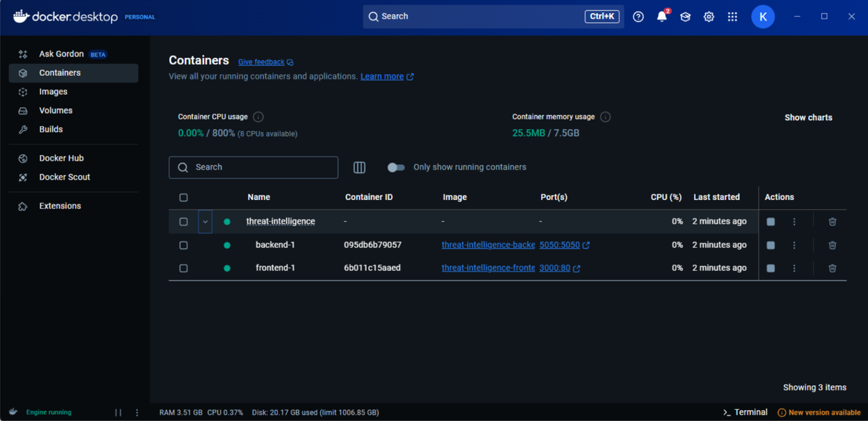This screenshot has width=868, height=421.
Task: Stop the frontend-1 container
Action: [x=770, y=268]
